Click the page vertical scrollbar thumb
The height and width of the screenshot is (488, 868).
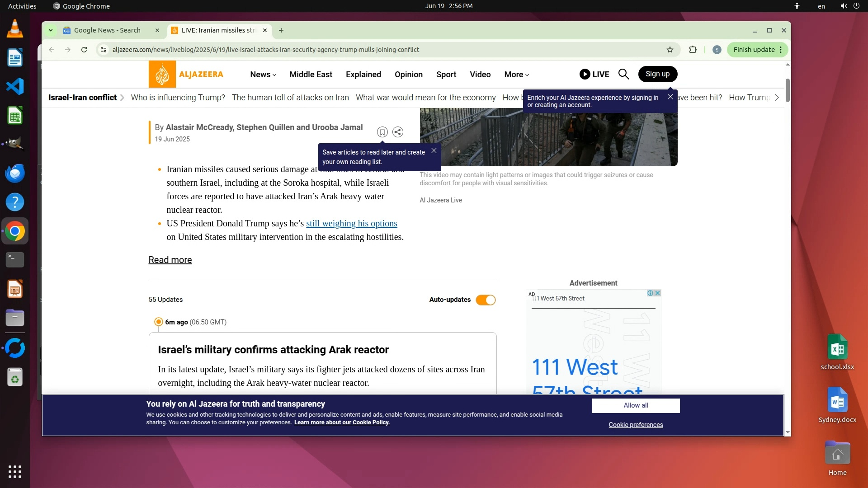pos(787,90)
